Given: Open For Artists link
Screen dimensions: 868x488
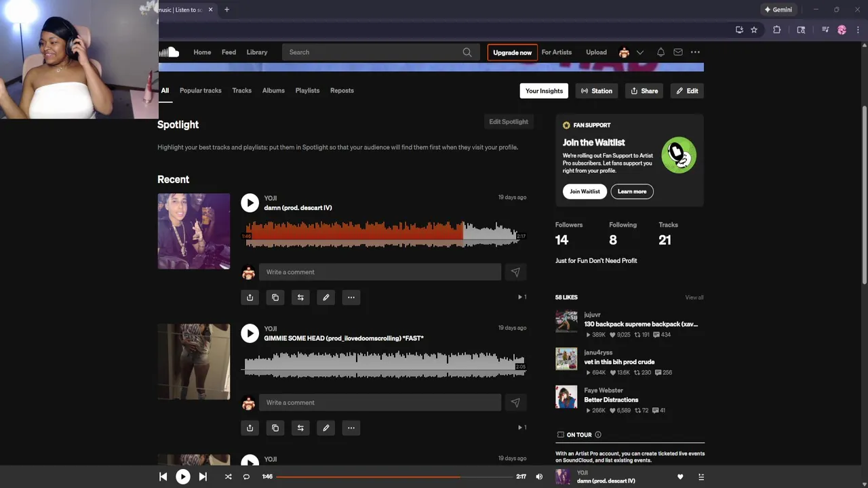Looking at the screenshot, I should pos(556,52).
